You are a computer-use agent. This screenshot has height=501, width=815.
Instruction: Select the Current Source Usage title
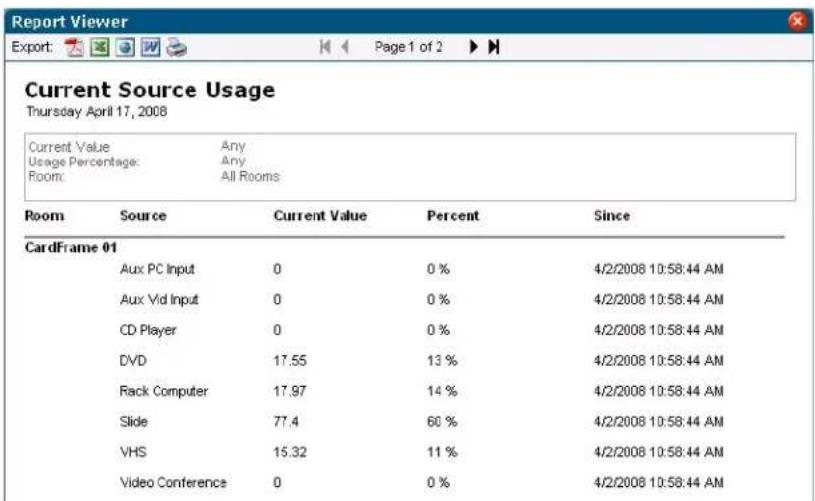point(150,90)
